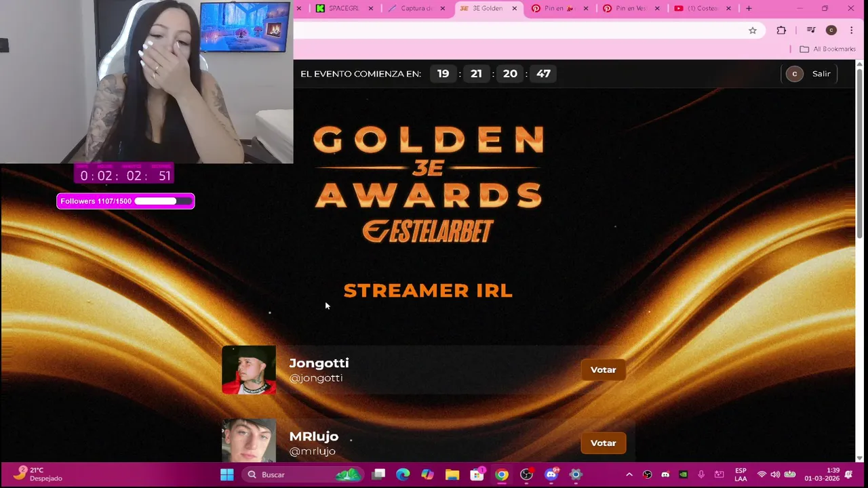Image resolution: width=868 pixels, height=488 pixels.
Task: Open a new tab with the plus button
Action: tap(749, 8)
